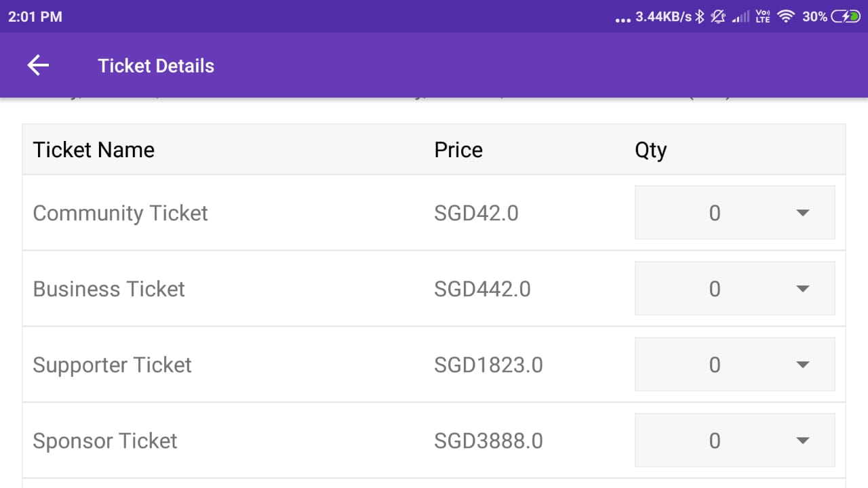Tap the VoLTE indicator icon
868x488 pixels.
click(763, 17)
